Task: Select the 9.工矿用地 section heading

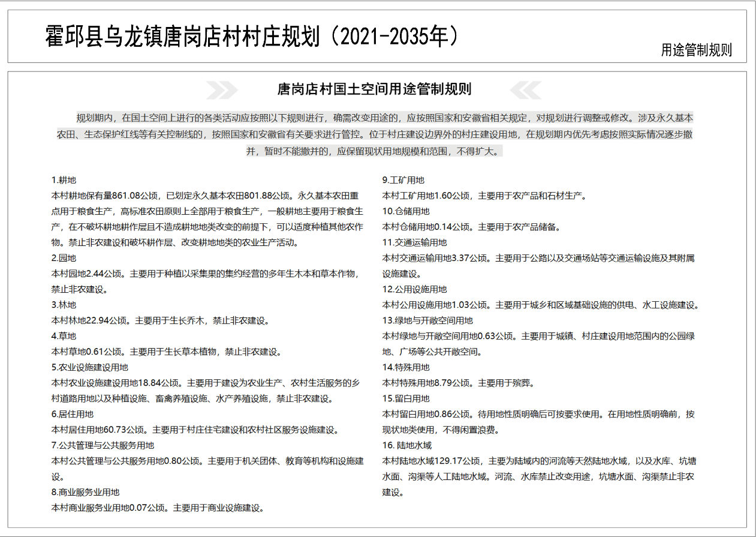Action: (x=403, y=180)
